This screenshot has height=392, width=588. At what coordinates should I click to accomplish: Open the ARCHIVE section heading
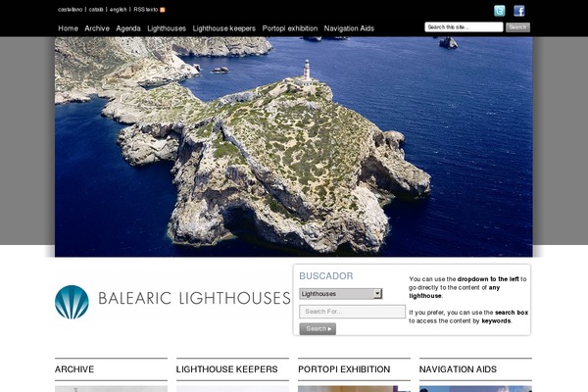[74, 369]
